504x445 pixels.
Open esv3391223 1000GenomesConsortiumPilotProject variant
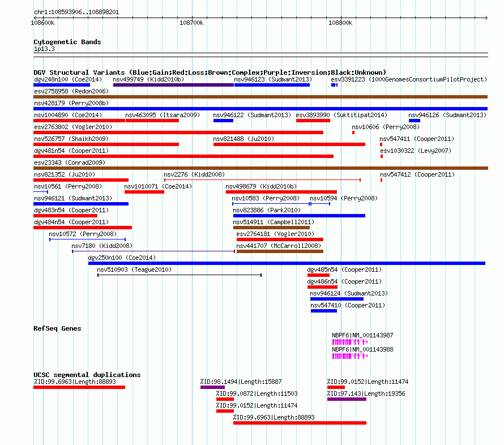point(409,79)
